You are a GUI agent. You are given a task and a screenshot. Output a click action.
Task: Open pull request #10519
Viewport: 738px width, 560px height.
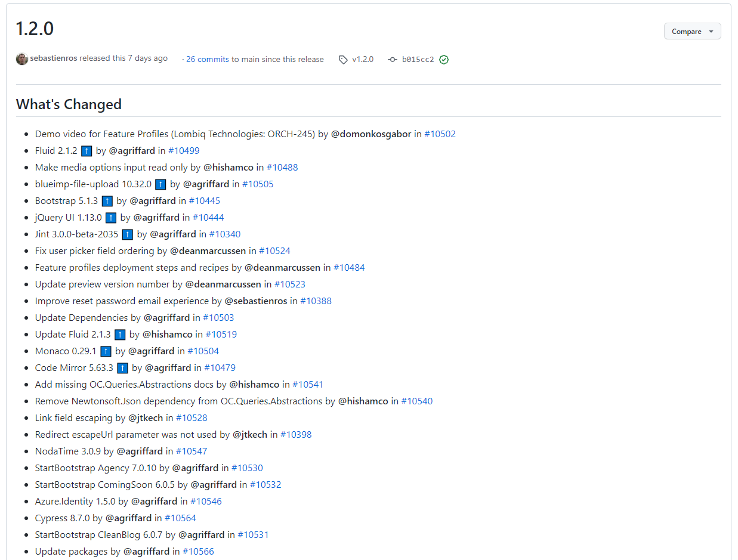pyautogui.click(x=221, y=335)
